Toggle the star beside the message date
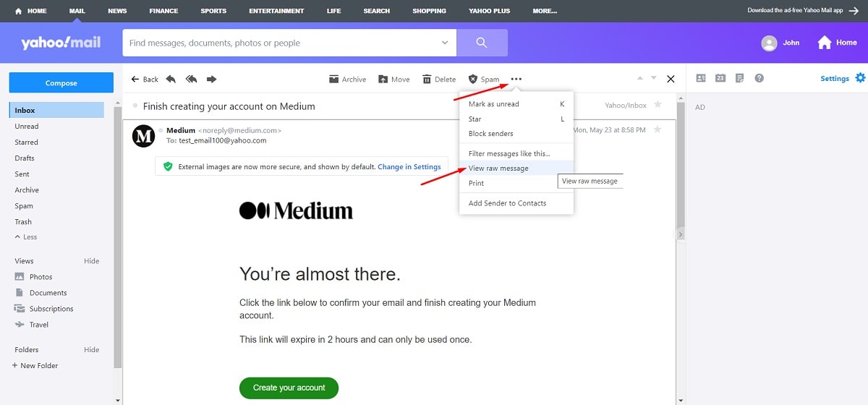Viewport: 868px width, 405px height. click(658, 129)
